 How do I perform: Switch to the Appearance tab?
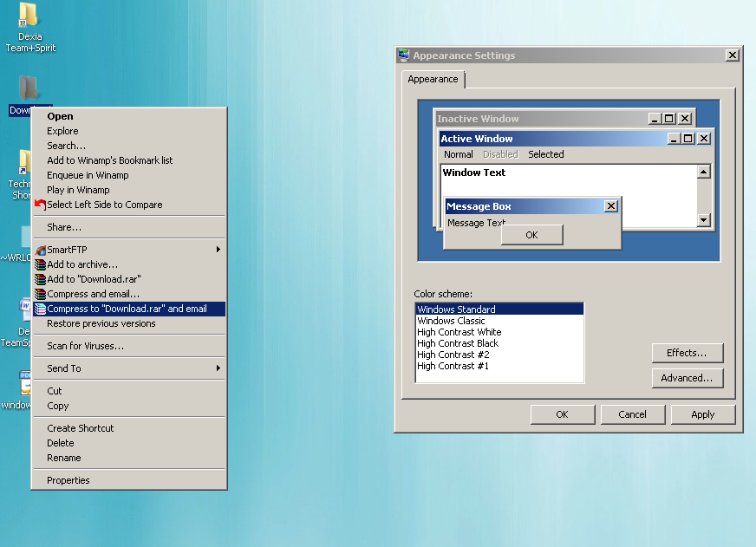433,79
